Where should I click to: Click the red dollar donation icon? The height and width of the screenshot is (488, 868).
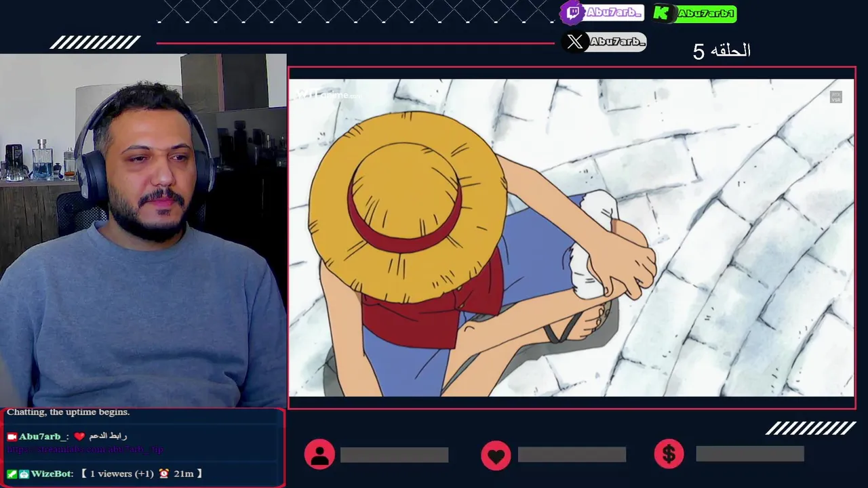pos(669,454)
